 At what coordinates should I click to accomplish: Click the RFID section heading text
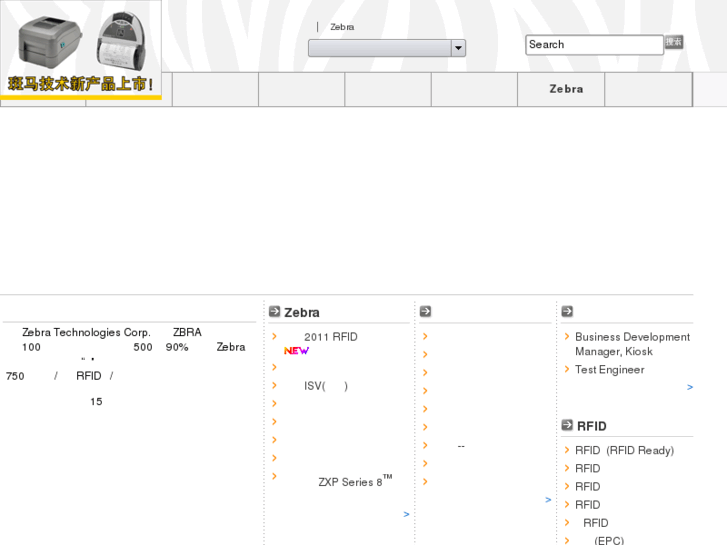click(592, 426)
